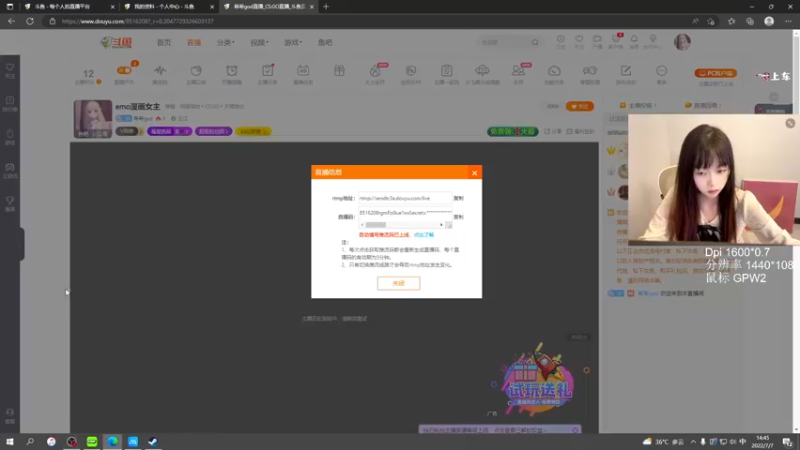
Task: Toggle the live broadcast on/off switch
Action: 124,70
